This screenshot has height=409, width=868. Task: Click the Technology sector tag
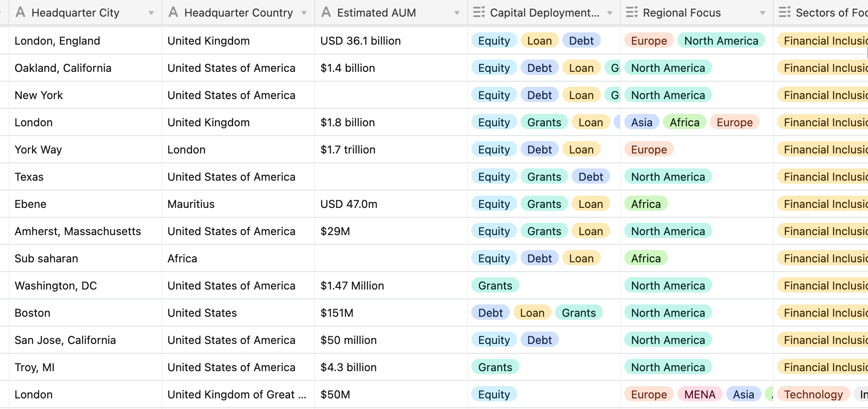(x=813, y=395)
